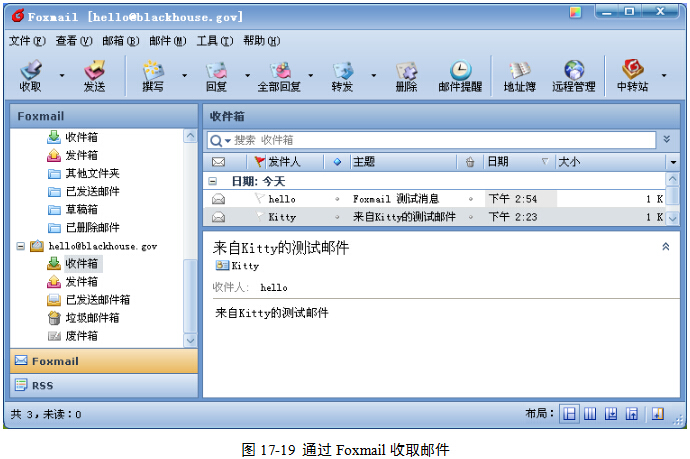Click the Kitty contact card icon in preview

(222, 265)
